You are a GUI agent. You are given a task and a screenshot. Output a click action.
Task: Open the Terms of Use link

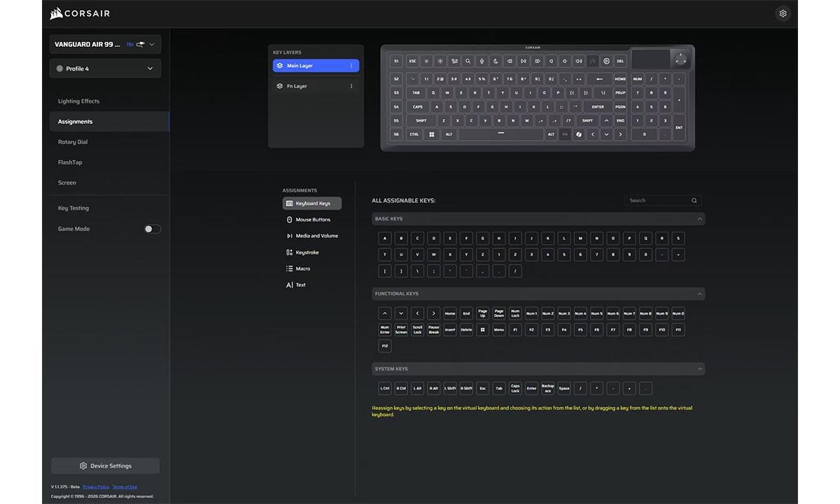tap(125, 486)
